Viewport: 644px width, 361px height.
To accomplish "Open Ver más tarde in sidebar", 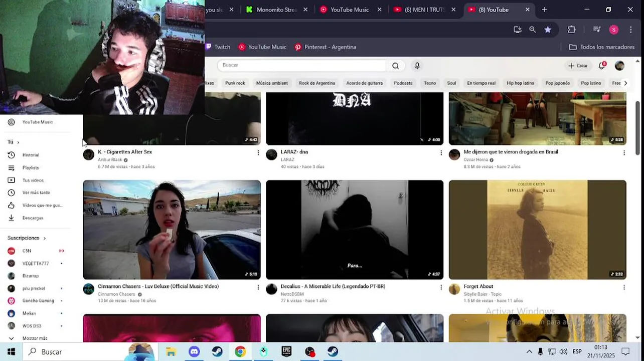I will [35, 193].
